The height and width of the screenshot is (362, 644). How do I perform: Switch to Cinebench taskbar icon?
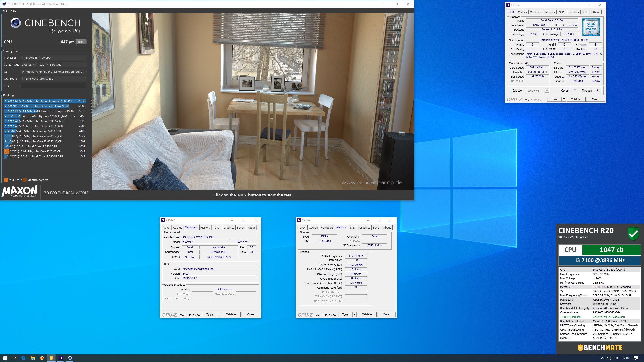coord(70,358)
